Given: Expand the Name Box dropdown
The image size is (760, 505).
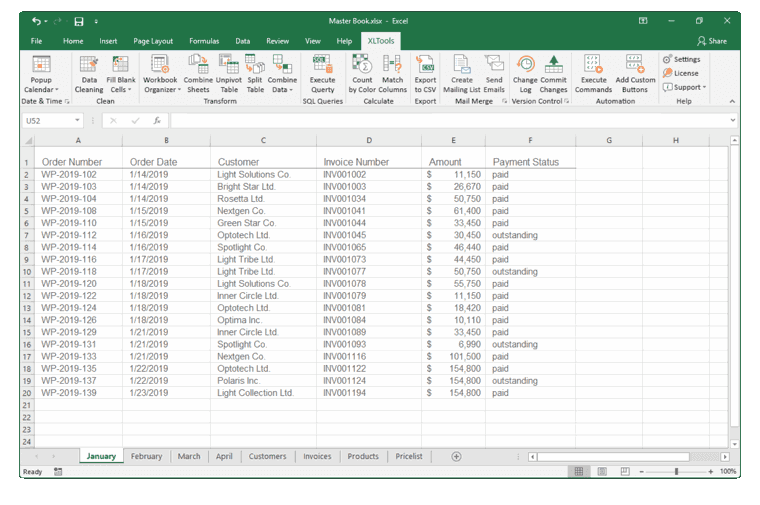Looking at the screenshot, I should pyautogui.click(x=77, y=120).
